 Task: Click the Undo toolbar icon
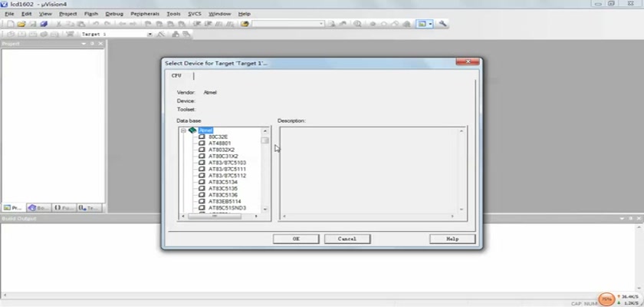[x=96, y=24]
